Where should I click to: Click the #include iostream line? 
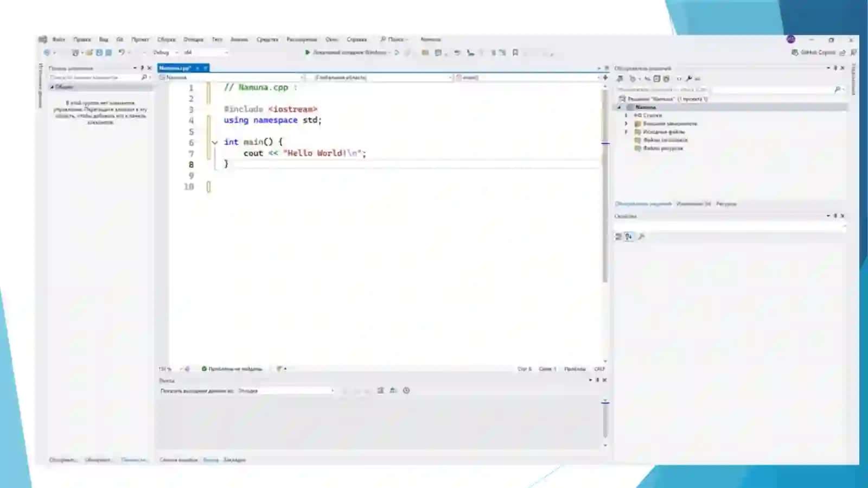click(x=270, y=109)
